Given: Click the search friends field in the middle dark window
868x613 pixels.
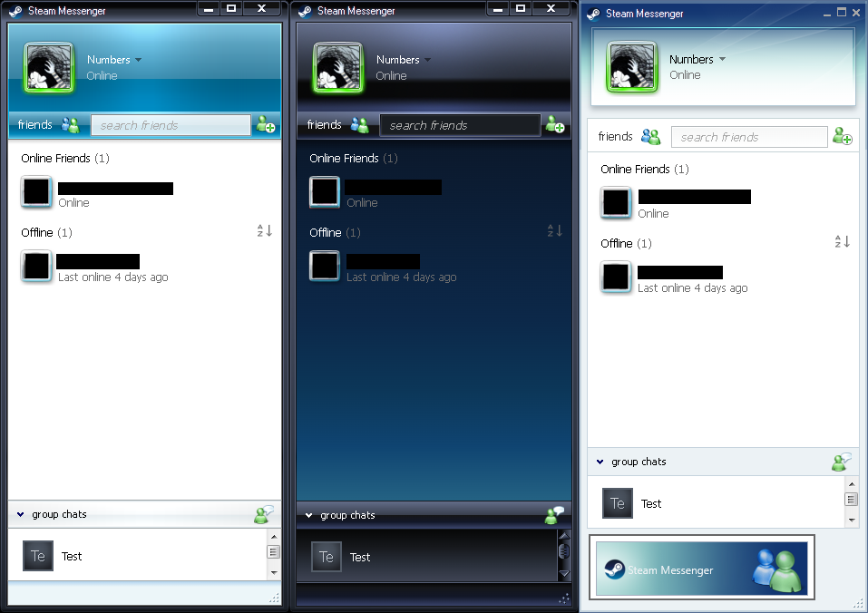Looking at the screenshot, I should pos(460,125).
